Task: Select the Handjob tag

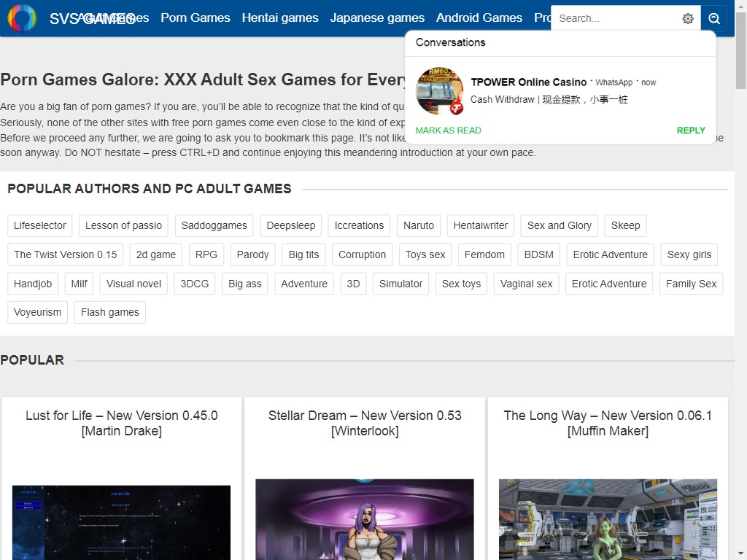Action: [33, 284]
